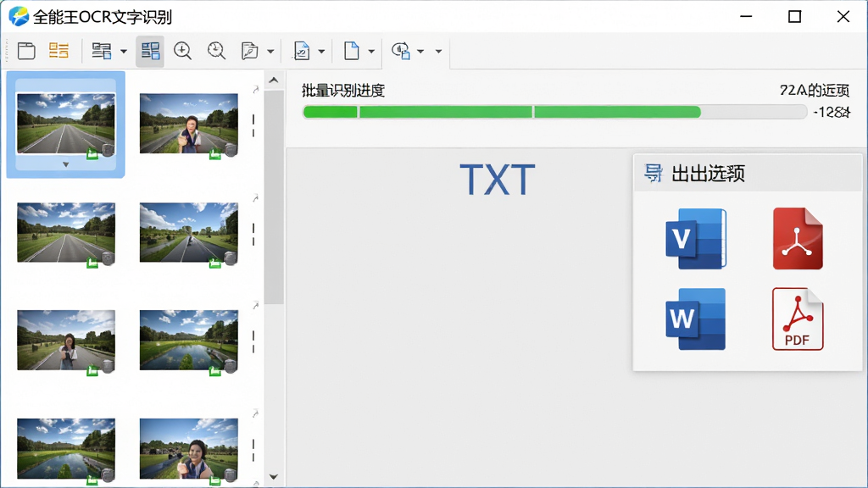Export using the blue V document icon
Image resolution: width=868 pixels, height=488 pixels.
[696, 238]
